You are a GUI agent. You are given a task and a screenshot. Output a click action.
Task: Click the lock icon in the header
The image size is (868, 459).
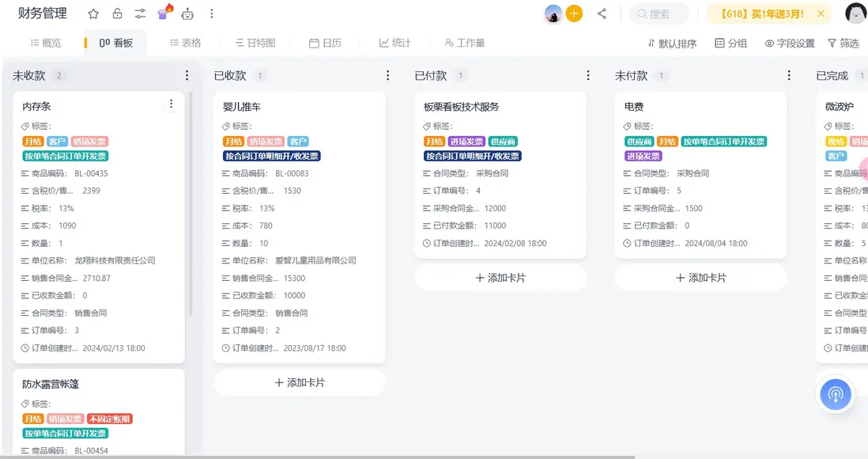tap(116, 13)
